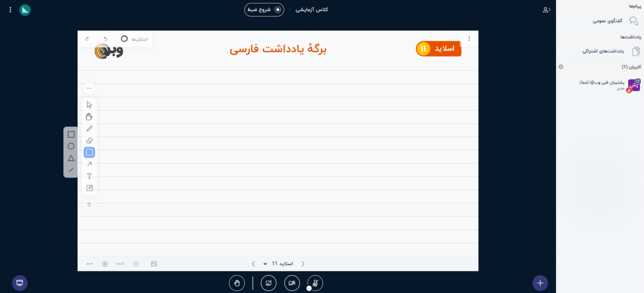Image resolution: width=644 pixels, height=293 pixels.
Task: Choose the circle shape from flyout
Action: [x=71, y=146]
